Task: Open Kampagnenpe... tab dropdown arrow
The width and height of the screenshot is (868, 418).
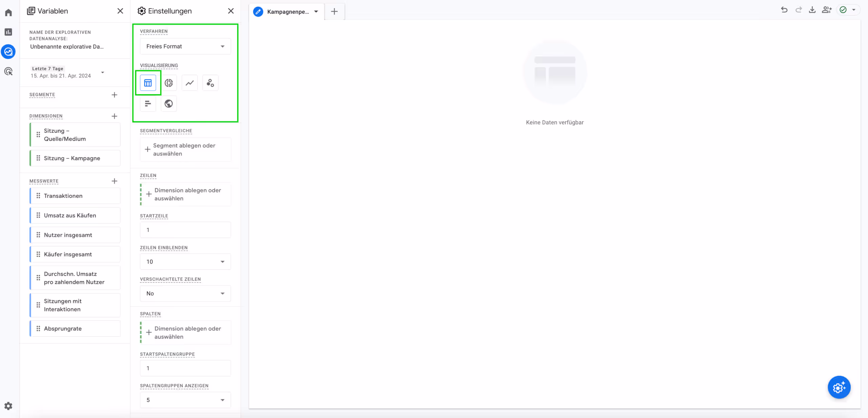Action: point(316,12)
